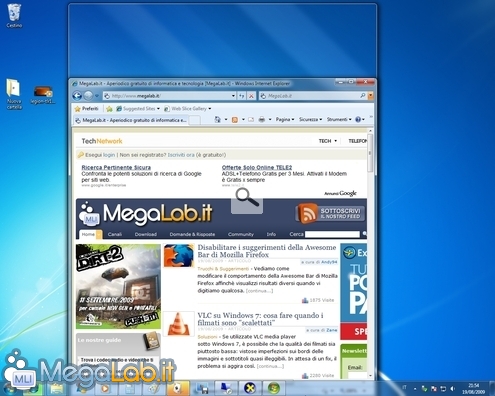This screenshot has height=396, width=495.
Task: Open the Strumenti menu
Action: point(339,119)
